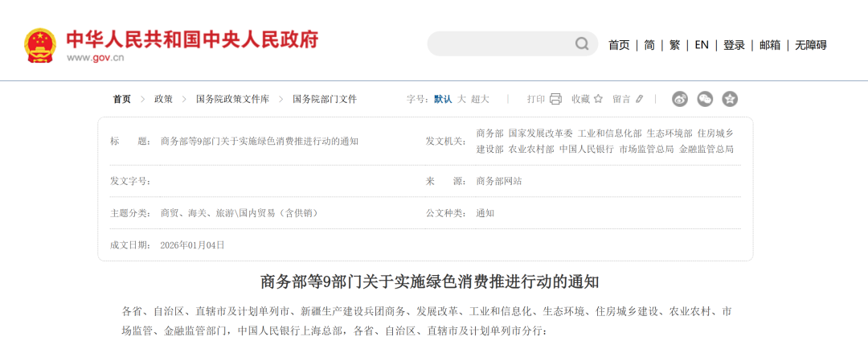Click the pencil icon beside 留言
Screen dimensions: 868x345
(x=640, y=99)
